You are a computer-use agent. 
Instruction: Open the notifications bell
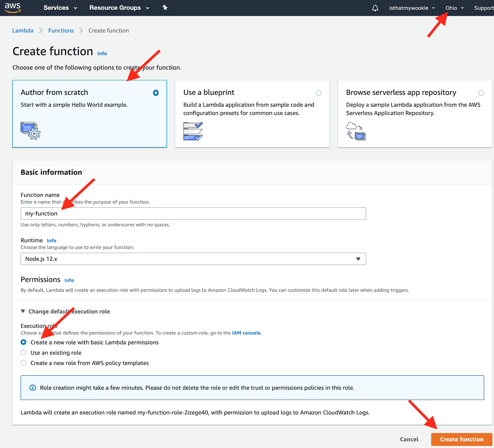[375, 8]
